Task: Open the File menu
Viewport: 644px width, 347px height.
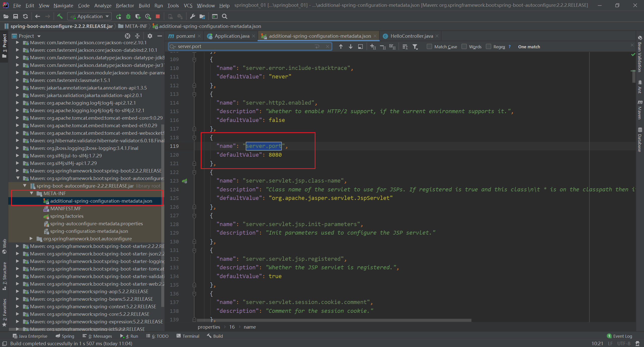Action: click(x=17, y=5)
